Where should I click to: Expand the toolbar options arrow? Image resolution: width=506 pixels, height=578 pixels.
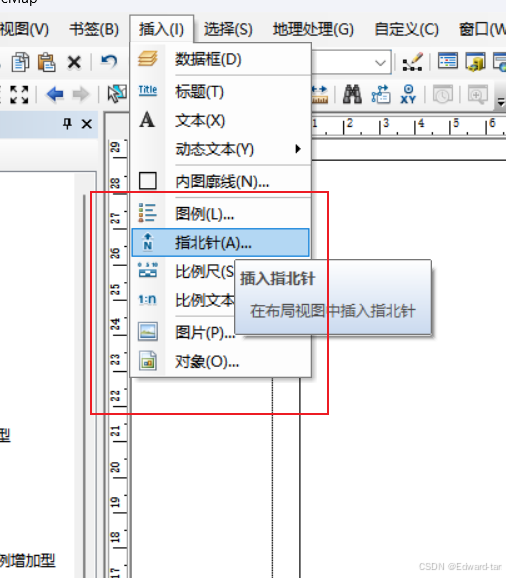[x=500, y=101]
